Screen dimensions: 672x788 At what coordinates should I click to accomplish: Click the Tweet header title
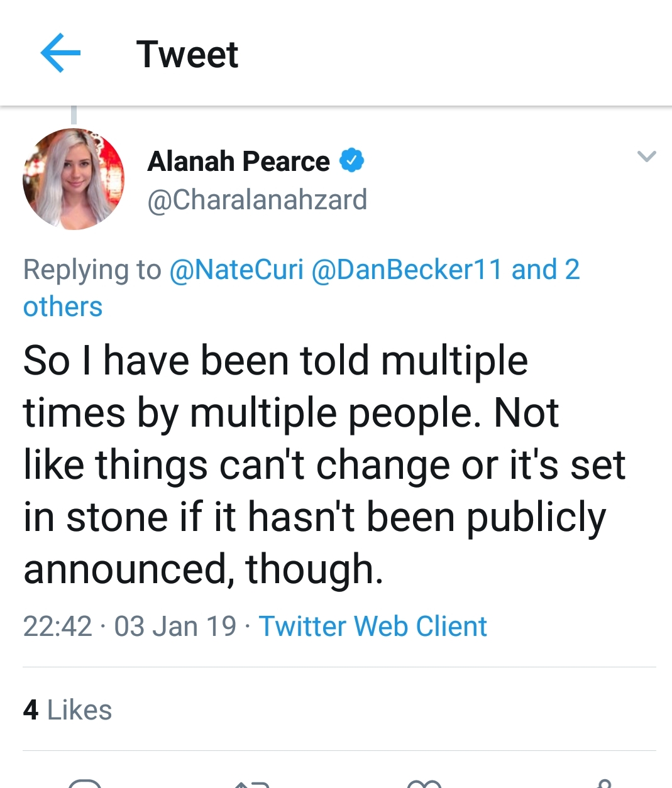coord(187,54)
